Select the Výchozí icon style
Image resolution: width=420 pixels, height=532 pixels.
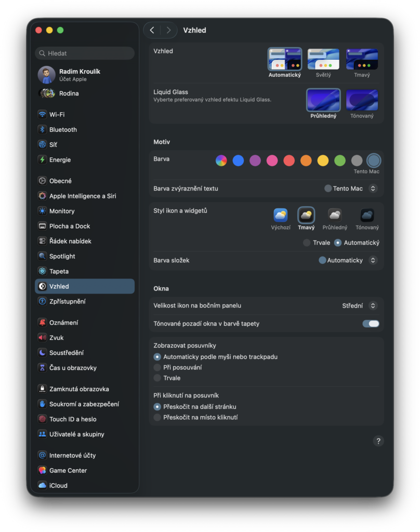[281, 215]
